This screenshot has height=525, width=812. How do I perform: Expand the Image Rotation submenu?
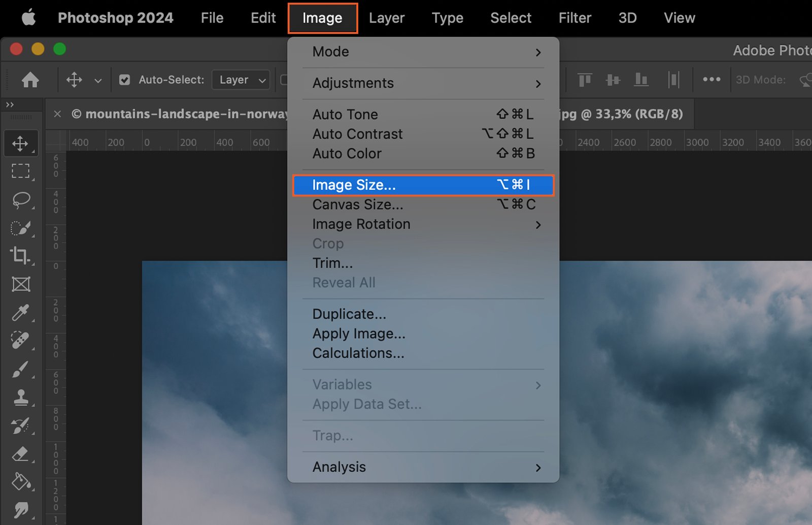426,224
